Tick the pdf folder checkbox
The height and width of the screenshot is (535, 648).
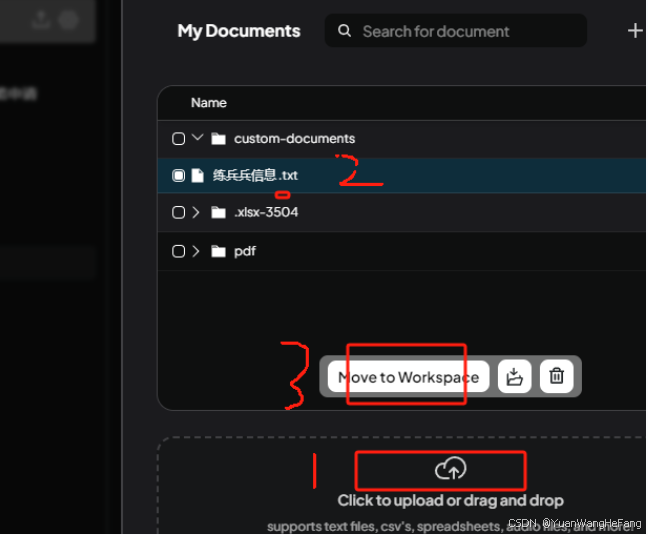(x=179, y=252)
